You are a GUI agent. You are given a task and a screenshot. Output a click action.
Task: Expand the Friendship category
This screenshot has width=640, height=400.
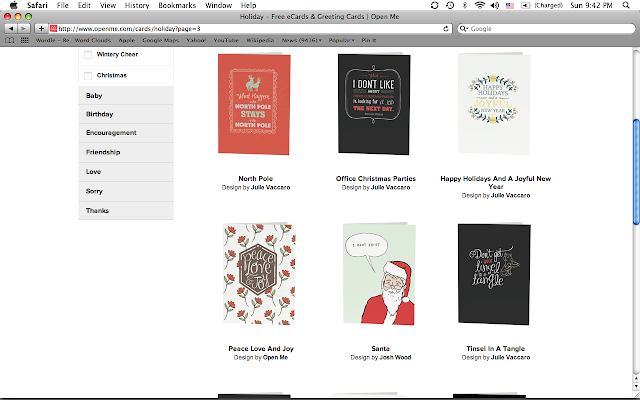click(x=126, y=152)
